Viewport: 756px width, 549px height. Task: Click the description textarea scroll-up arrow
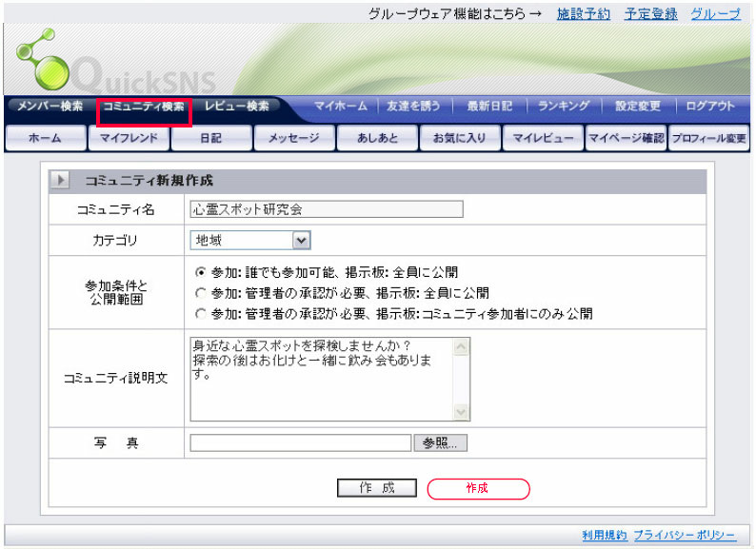pos(462,346)
